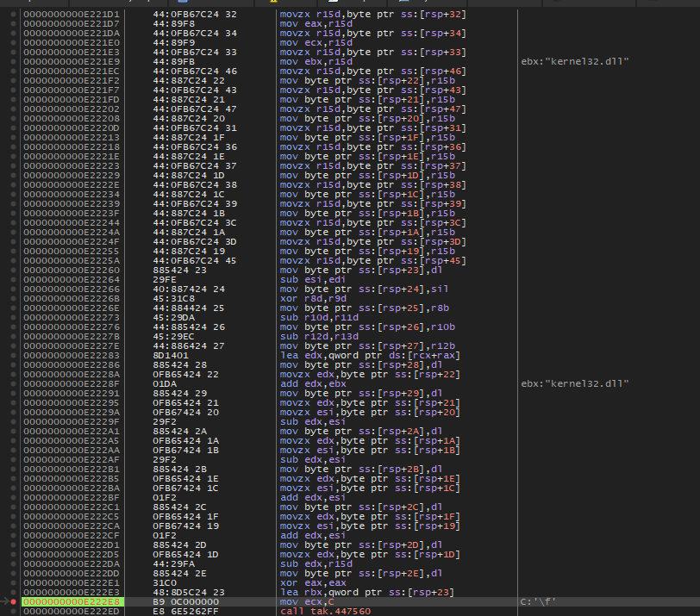
Task: Click 'movzx edx,byte ptr ss:[rsp+22]' instruction
Action: 370,375
